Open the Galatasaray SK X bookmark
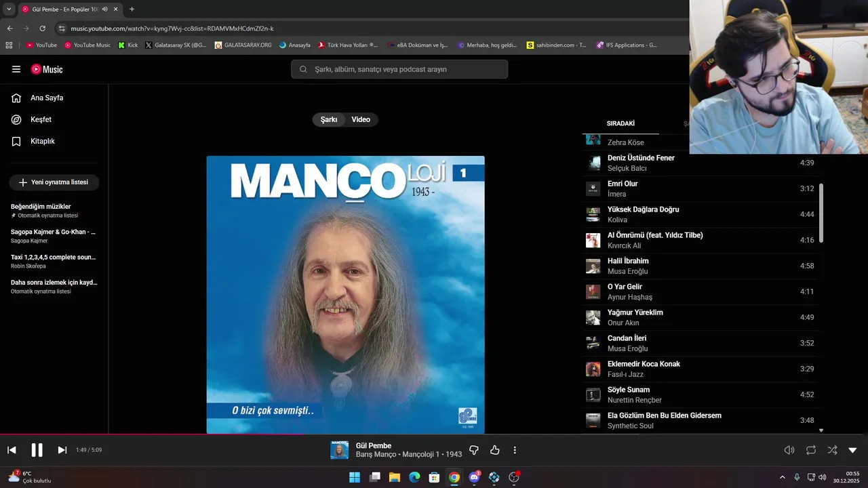The width and height of the screenshot is (868, 488). (x=176, y=45)
